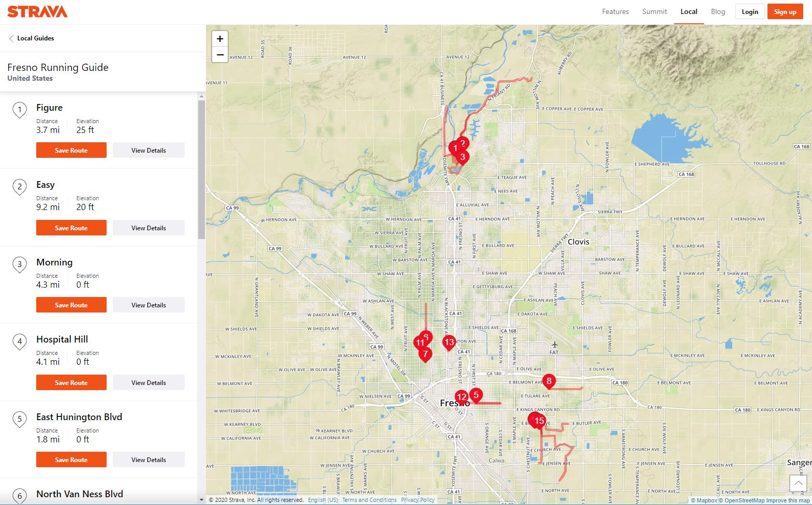This screenshot has height=505, width=812.
Task: Select map marker 2 on the map
Action: (463, 143)
